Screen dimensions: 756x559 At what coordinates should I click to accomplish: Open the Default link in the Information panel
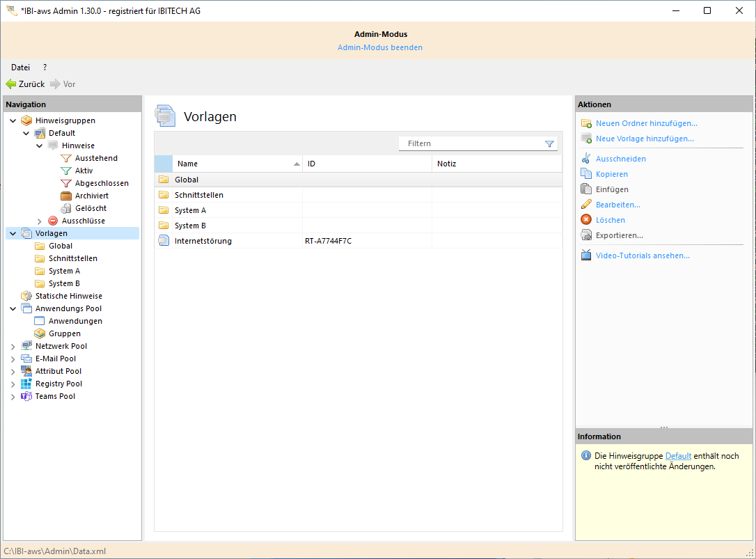[x=678, y=456]
